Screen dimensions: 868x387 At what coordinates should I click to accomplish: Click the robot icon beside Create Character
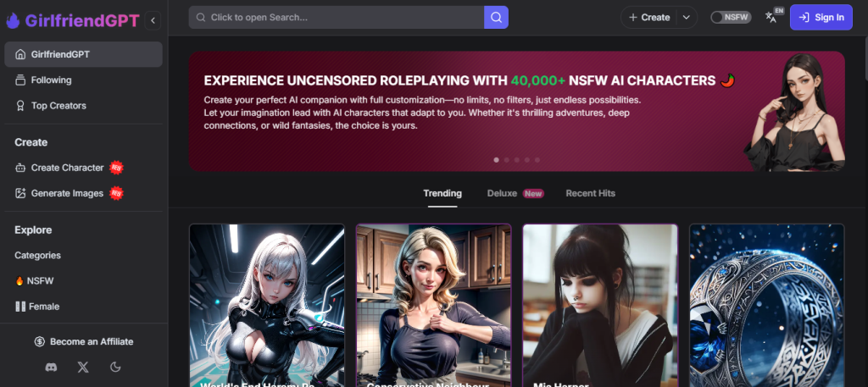click(20, 168)
